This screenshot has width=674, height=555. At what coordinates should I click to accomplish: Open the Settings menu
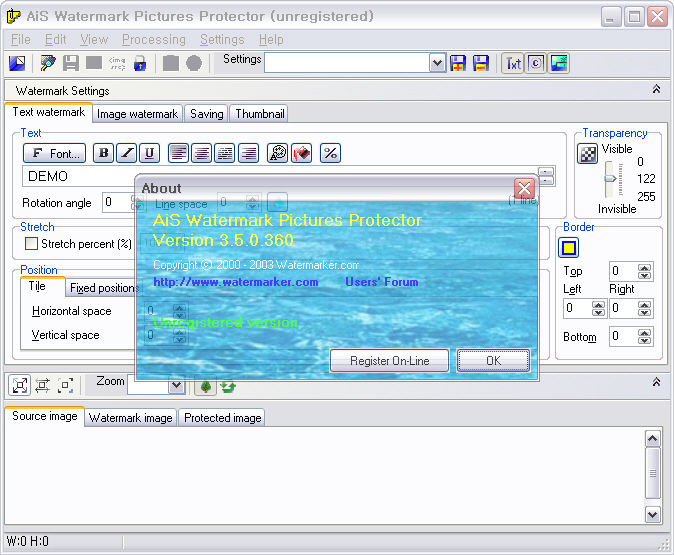tap(222, 40)
